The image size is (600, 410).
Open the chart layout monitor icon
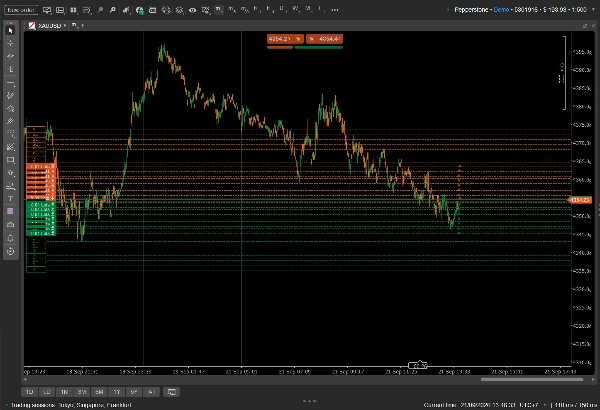tap(47, 10)
